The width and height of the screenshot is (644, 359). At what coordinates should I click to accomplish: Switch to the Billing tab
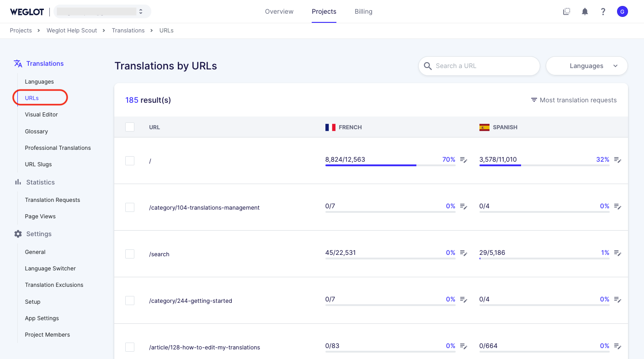coord(363,11)
